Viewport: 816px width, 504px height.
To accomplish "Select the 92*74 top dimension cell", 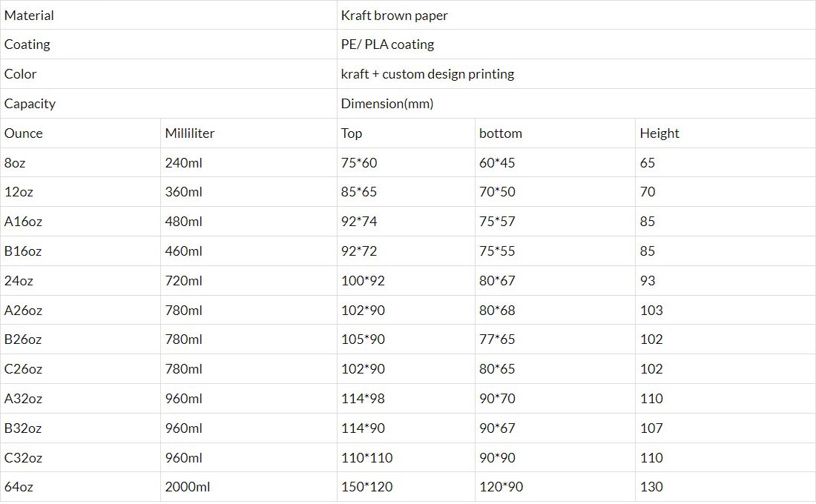I will point(359,222).
